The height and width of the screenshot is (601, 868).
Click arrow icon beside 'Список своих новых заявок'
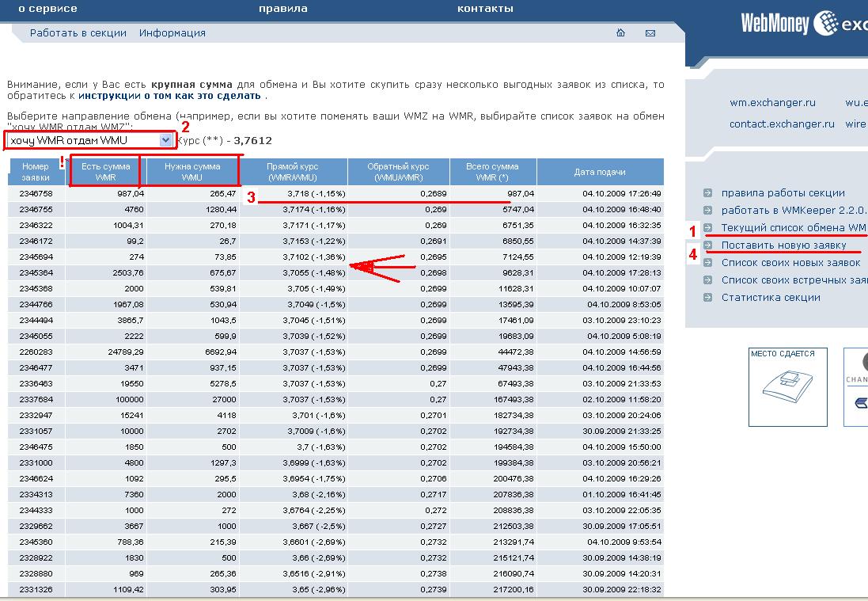(x=707, y=263)
